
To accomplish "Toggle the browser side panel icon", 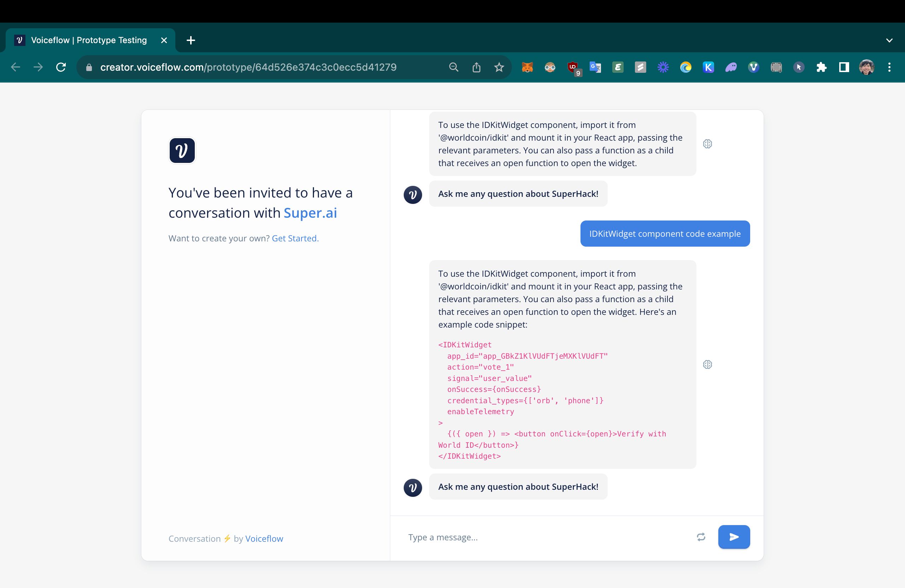I will 844,67.
